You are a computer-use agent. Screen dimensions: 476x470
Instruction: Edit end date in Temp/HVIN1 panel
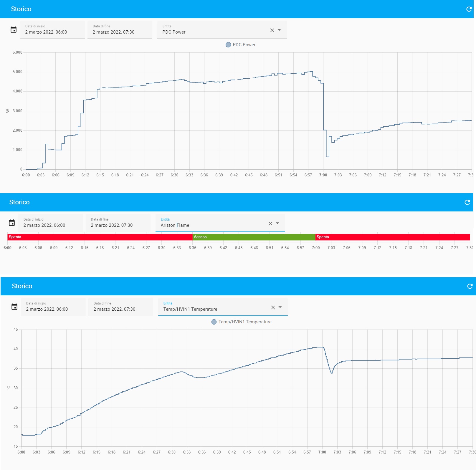121,307
